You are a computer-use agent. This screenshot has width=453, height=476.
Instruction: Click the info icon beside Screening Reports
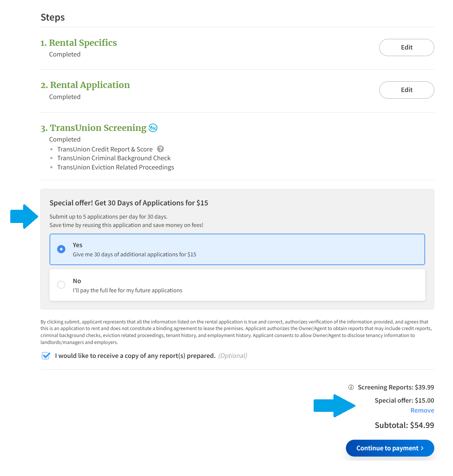click(351, 387)
